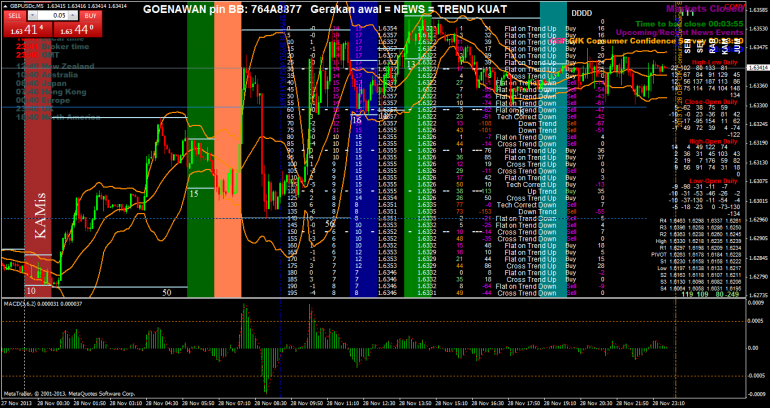Viewport: 770px width, 408px height.
Task: Collapse the one-click trading panel via triangle
Action: 5,5
